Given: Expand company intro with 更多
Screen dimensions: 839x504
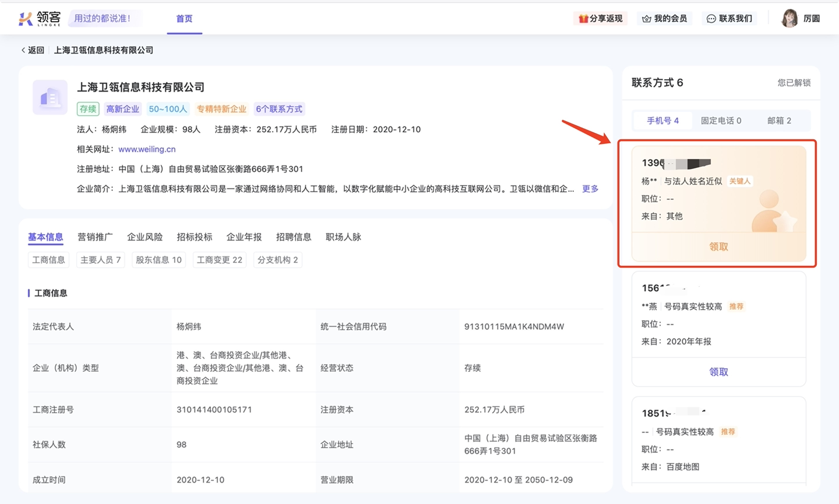Looking at the screenshot, I should 590,189.
